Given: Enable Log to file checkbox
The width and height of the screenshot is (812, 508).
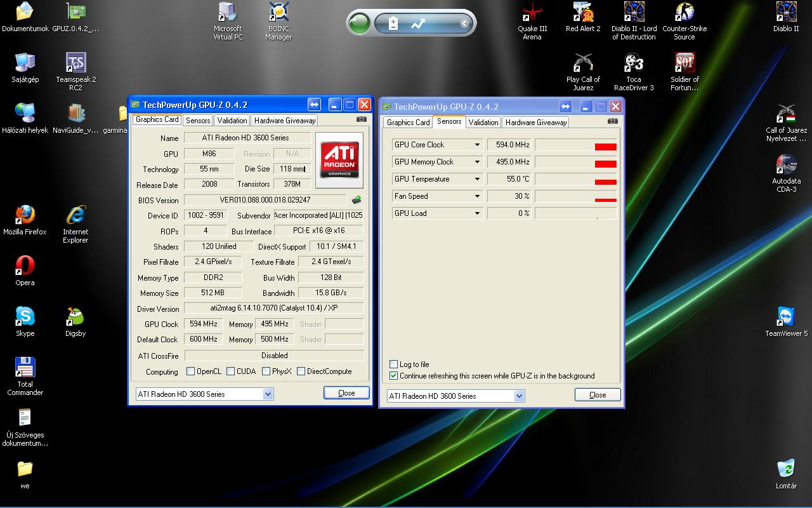Looking at the screenshot, I should [393, 364].
